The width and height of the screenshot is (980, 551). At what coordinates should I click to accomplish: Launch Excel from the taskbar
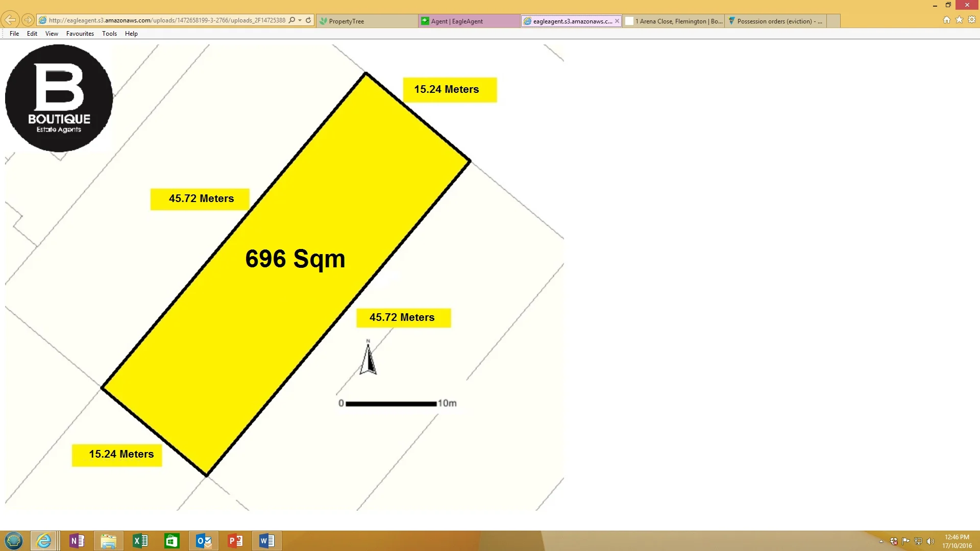(140, 541)
